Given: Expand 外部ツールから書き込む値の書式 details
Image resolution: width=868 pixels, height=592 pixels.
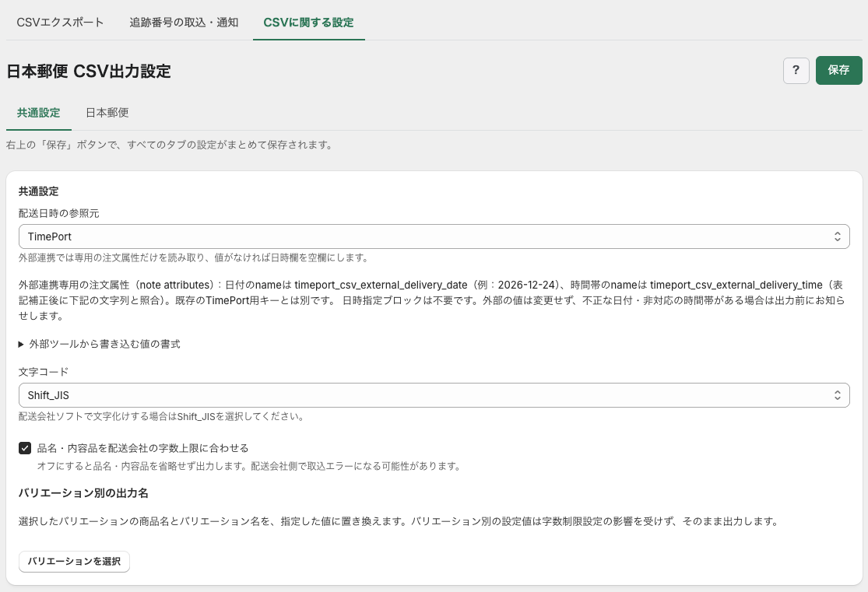Looking at the screenshot, I should [100, 344].
